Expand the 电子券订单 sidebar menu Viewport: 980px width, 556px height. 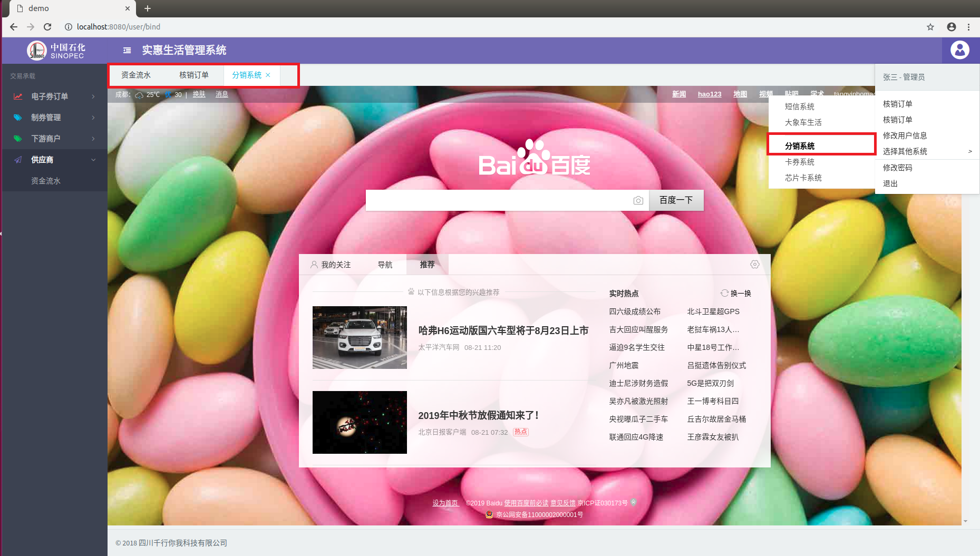click(x=93, y=96)
